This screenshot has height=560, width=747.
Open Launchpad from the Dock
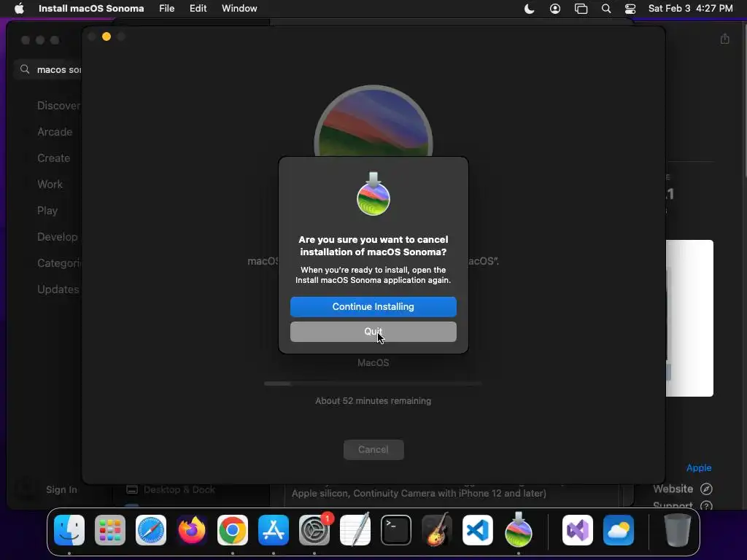110,530
